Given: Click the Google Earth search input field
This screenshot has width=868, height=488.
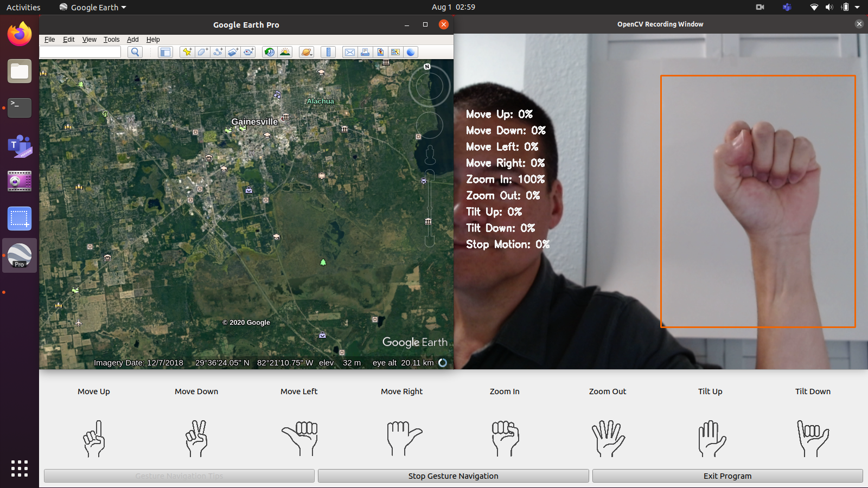Looking at the screenshot, I should [80, 52].
